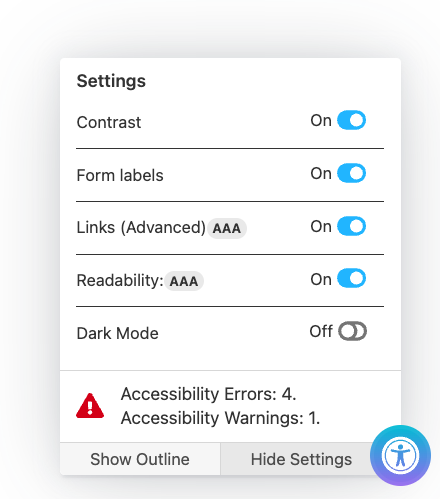Click the red warning triangle icon
Viewport: 440px width, 499px height.
(x=90, y=406)
